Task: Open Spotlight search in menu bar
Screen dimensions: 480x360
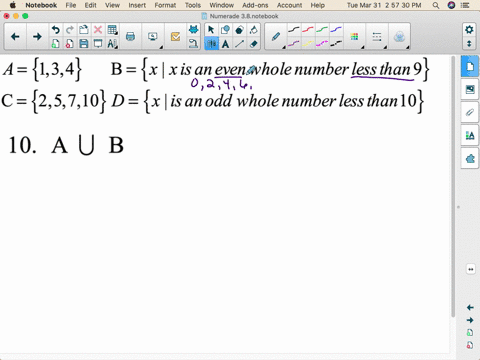Action: 436,5
